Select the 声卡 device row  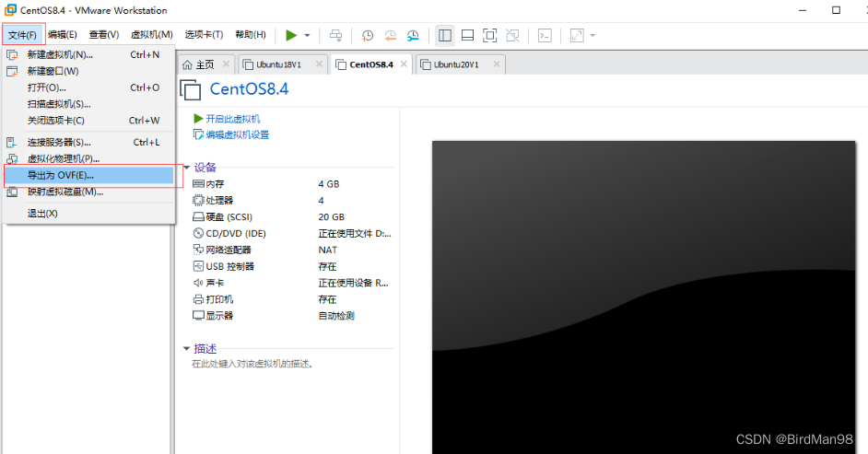point(292,283)
